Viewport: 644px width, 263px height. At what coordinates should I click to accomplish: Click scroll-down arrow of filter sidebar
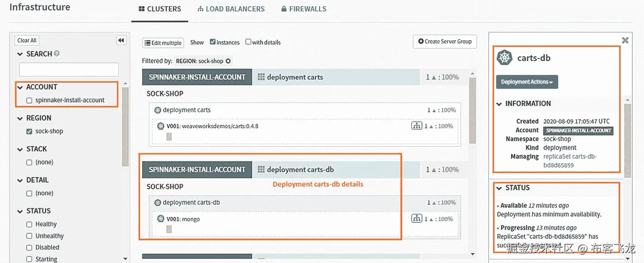pyautogui.click(x=125, y=259)
